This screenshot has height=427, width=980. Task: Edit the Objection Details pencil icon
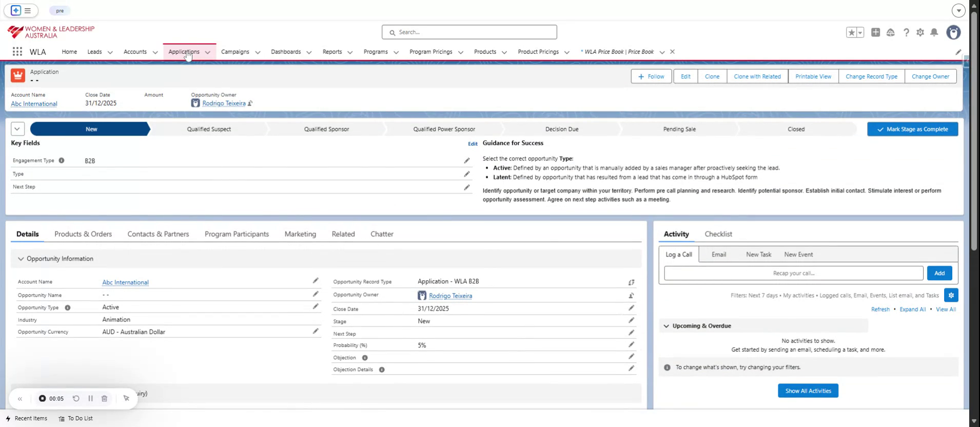pyautogui.click(x=632, y=368)
